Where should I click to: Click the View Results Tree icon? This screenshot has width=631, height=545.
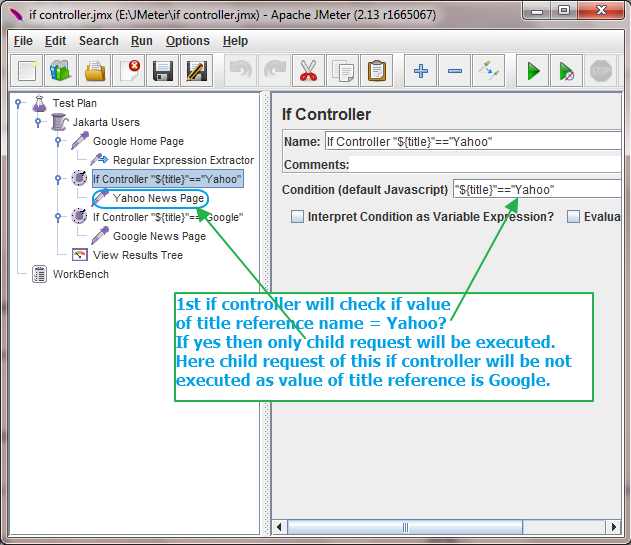point(80,255)
